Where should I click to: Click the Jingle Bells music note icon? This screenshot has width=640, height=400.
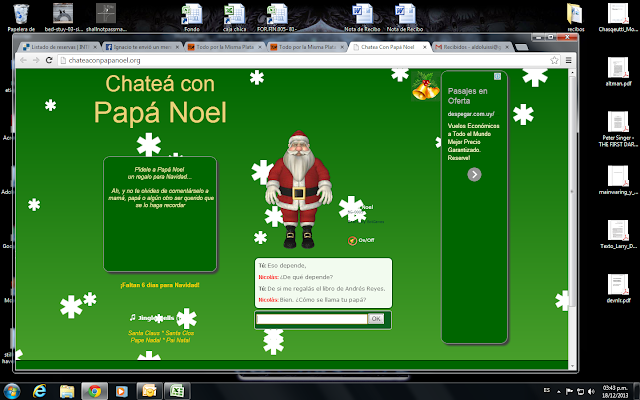point(132,318)
